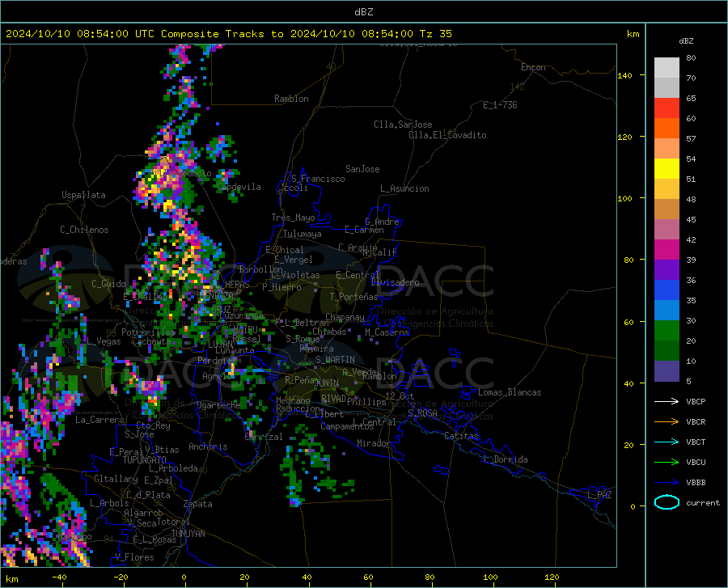Click the 'Divisadero' label

(395, 282)
